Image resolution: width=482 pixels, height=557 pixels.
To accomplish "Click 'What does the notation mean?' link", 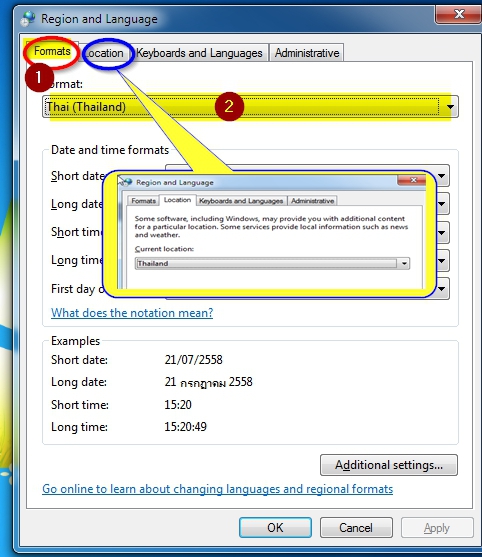I will tap(132, 313).
